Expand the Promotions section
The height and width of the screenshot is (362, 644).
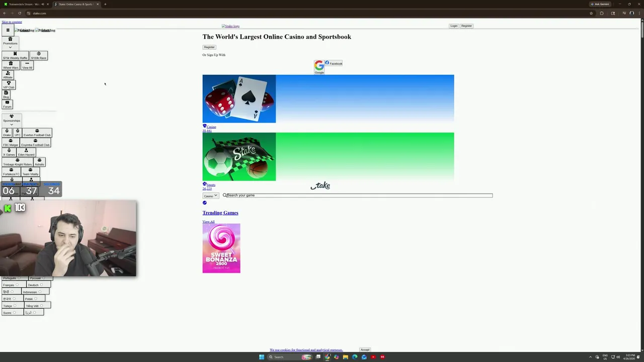(10, 43)
